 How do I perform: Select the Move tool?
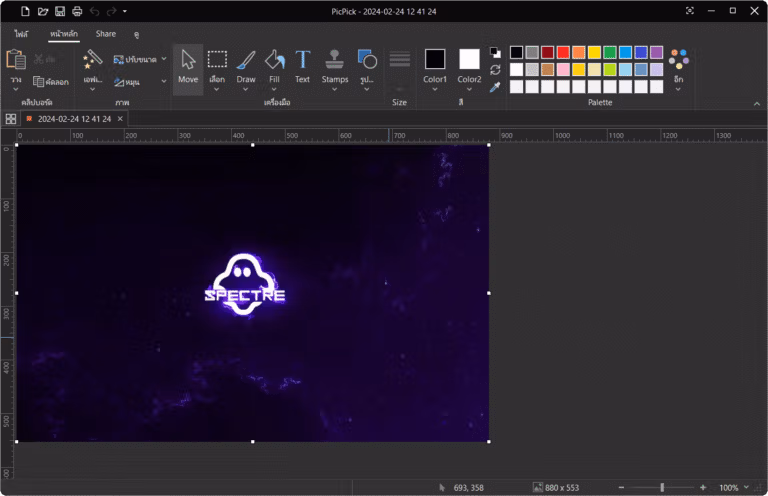click(x=188, y=68)
